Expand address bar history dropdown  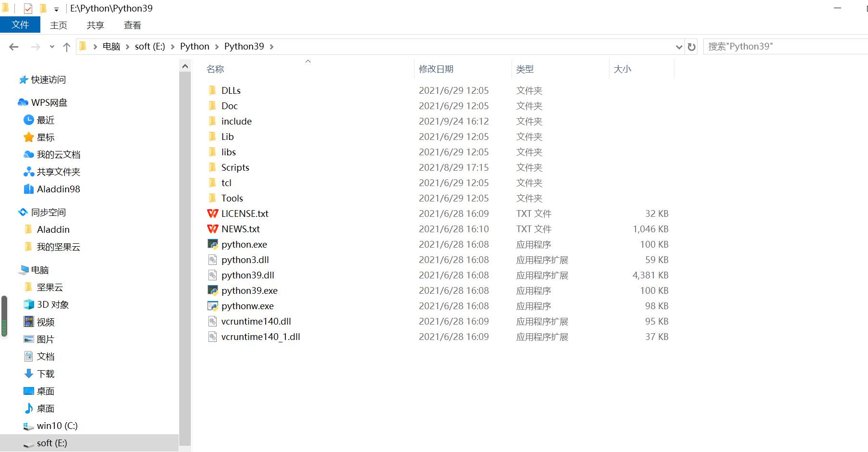pyautogui.click(x=679, y=47)
